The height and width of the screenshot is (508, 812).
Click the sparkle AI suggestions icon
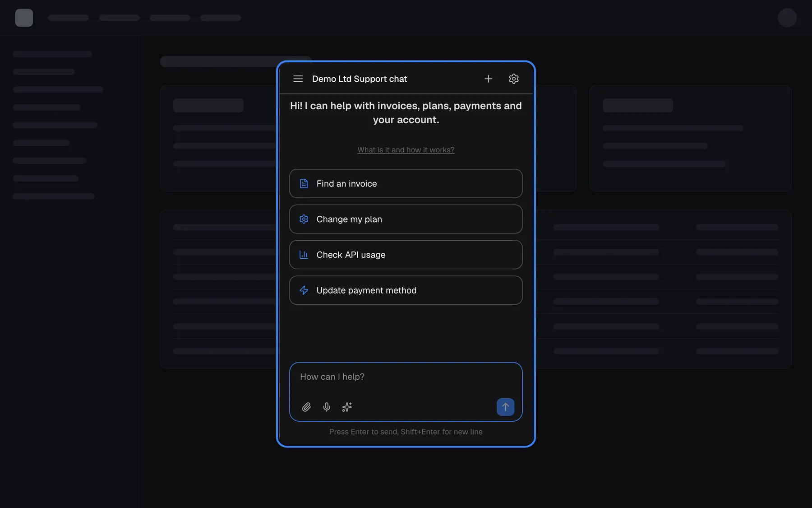pos(347,407)
